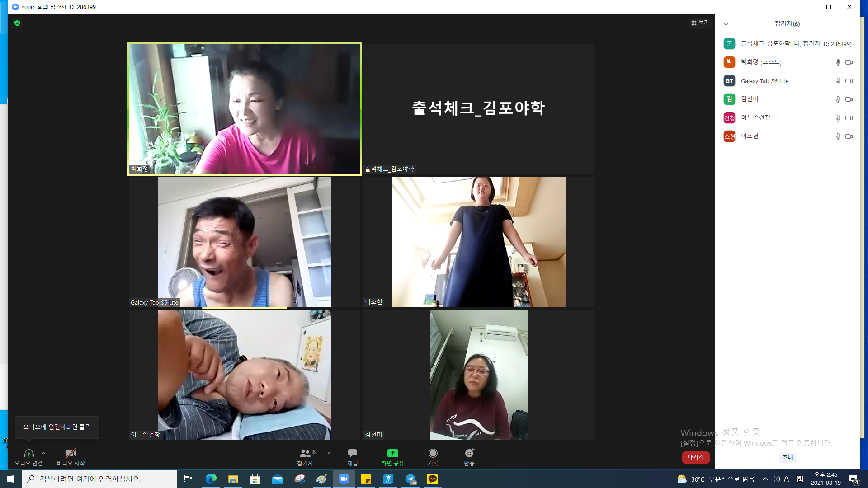This screenshot has width=868, height=488.
Task: Click microphone icon for 이ᄃᄍ건창 participant
Action: [x=838, y=118]
